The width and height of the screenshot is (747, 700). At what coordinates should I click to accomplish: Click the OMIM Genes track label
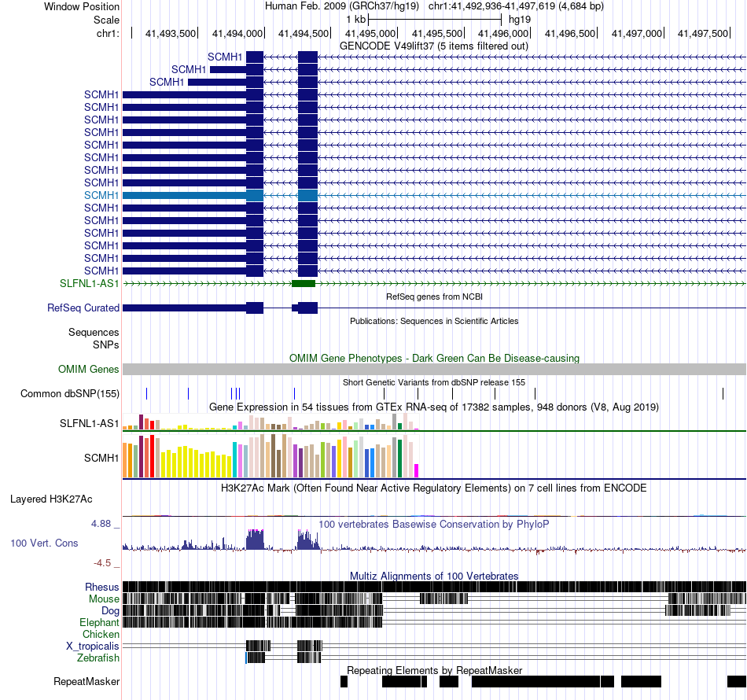pos(89,370)
